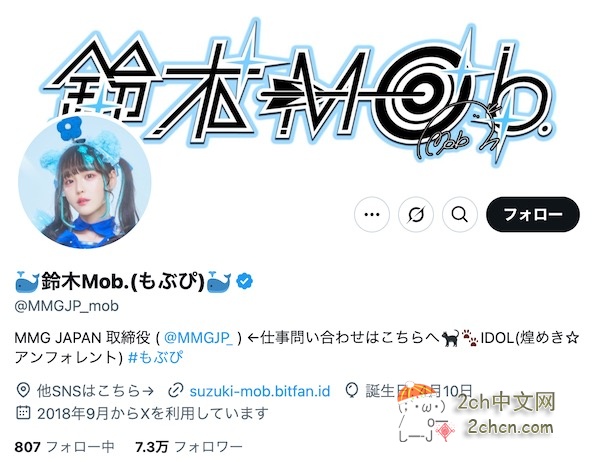Click the birthday balloon icon
593x462 pixels.
click(352, 391)
